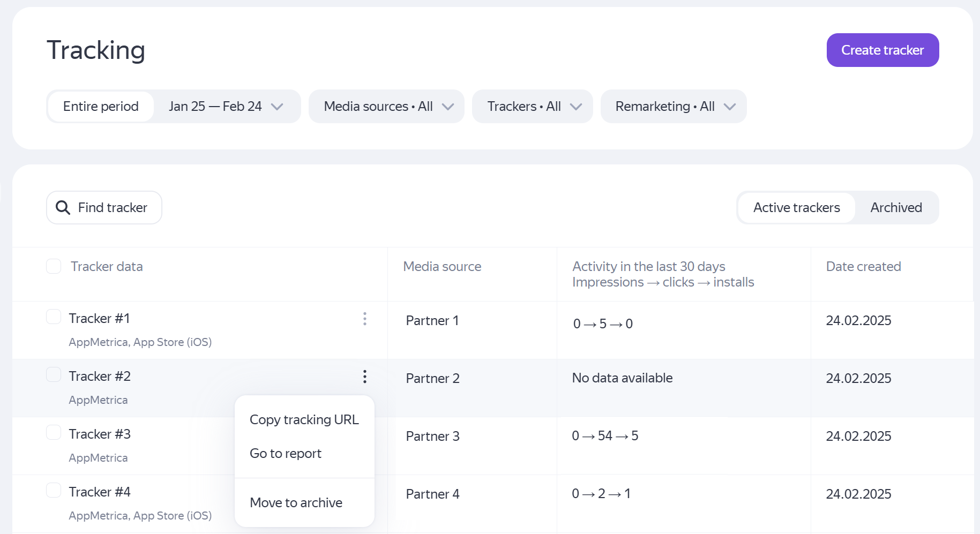
Task: Check the box next to Tracker #3
Action: pyautogui.click(x=54, y=433)
